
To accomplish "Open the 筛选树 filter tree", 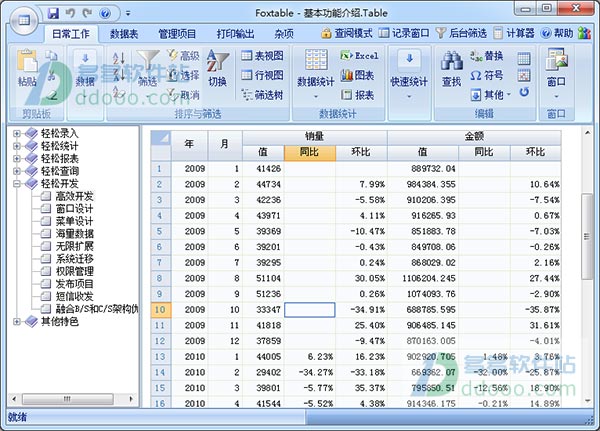I will [262, 95].
